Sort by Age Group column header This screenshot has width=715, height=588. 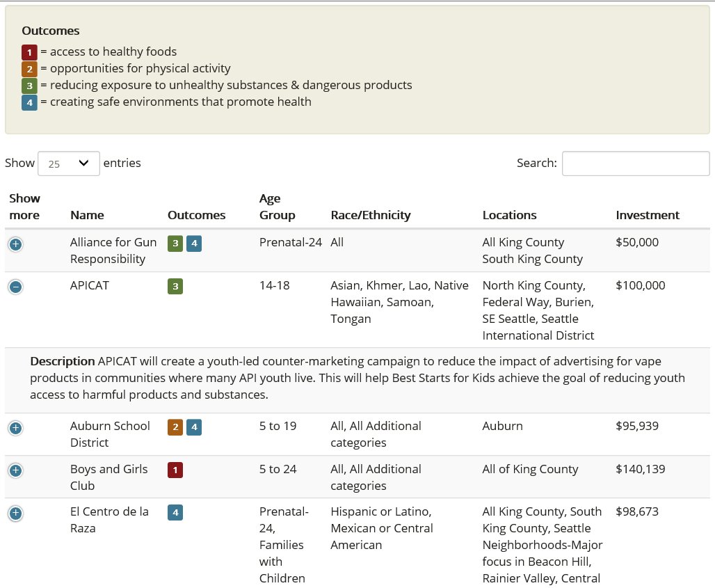(x=277, y=207)
